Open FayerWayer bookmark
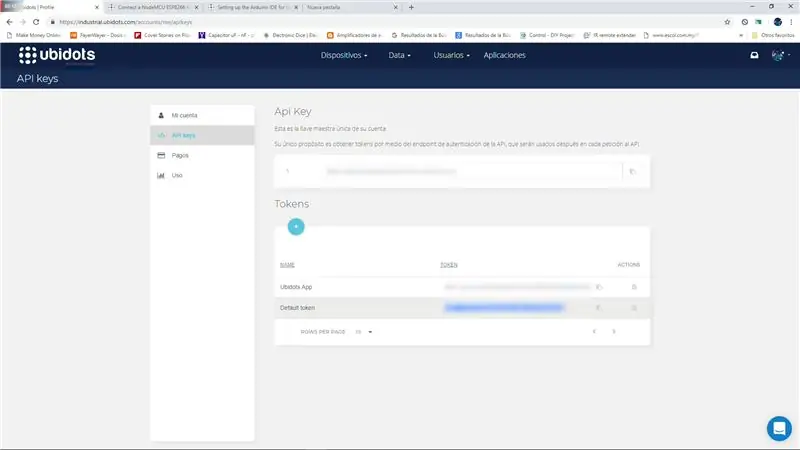800x450 pixels. 97,35
